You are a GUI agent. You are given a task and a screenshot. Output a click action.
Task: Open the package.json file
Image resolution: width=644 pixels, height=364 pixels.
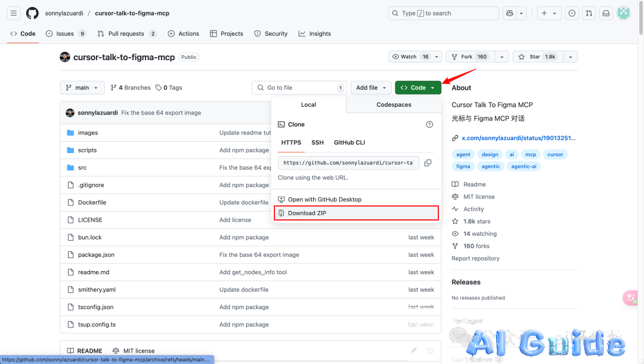click(96, 255)
